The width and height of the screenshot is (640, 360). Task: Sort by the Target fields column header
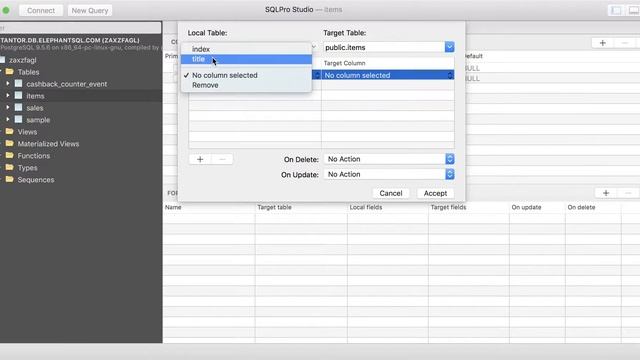point(448,207)
